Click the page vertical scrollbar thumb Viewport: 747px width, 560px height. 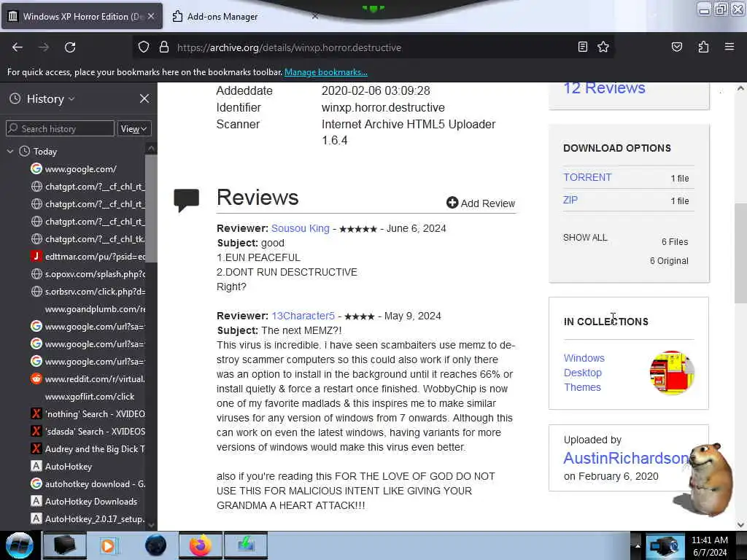click(x=740, y=253)
